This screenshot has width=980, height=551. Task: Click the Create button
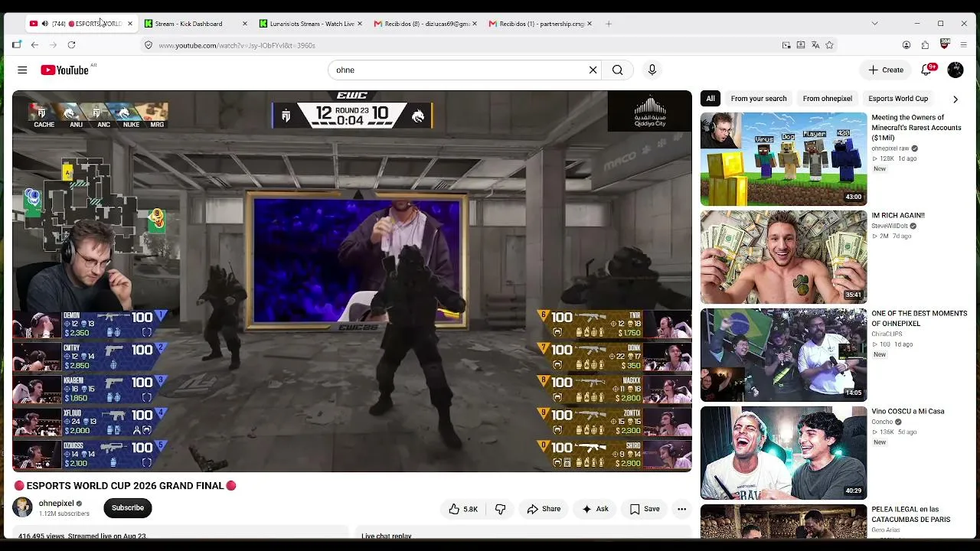886,70
